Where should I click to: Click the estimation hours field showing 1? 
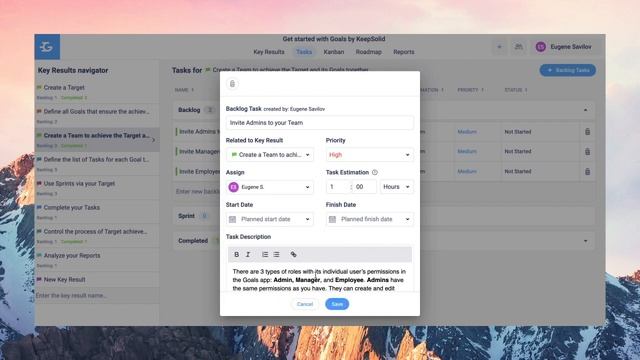click(337, 187)
